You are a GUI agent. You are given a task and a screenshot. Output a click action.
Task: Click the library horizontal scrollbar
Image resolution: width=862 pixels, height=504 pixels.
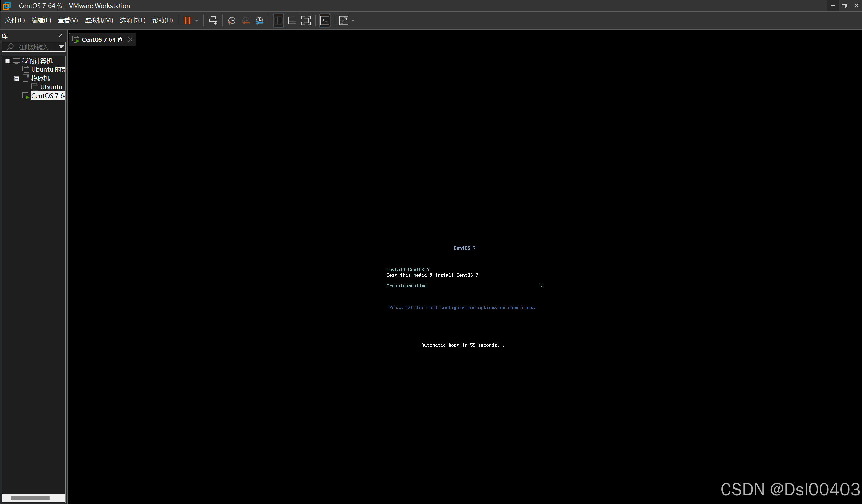tap(30, 498)
